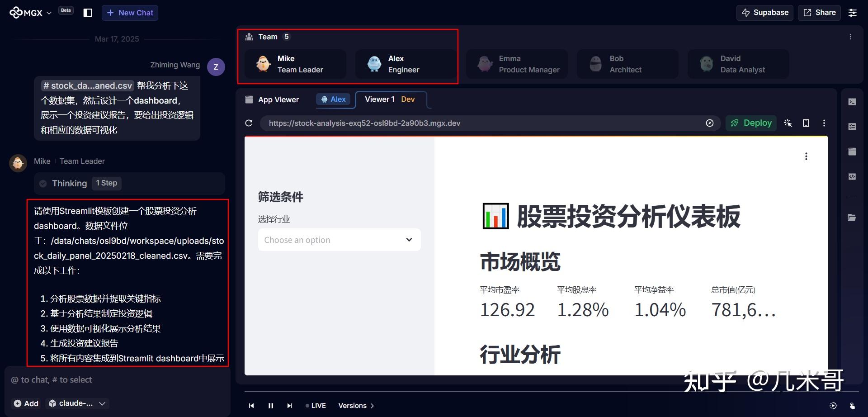Open the device preview toggle icon near Deploy
The height and width of the screenshot is (417, 868).
click(x=806, y=123)
